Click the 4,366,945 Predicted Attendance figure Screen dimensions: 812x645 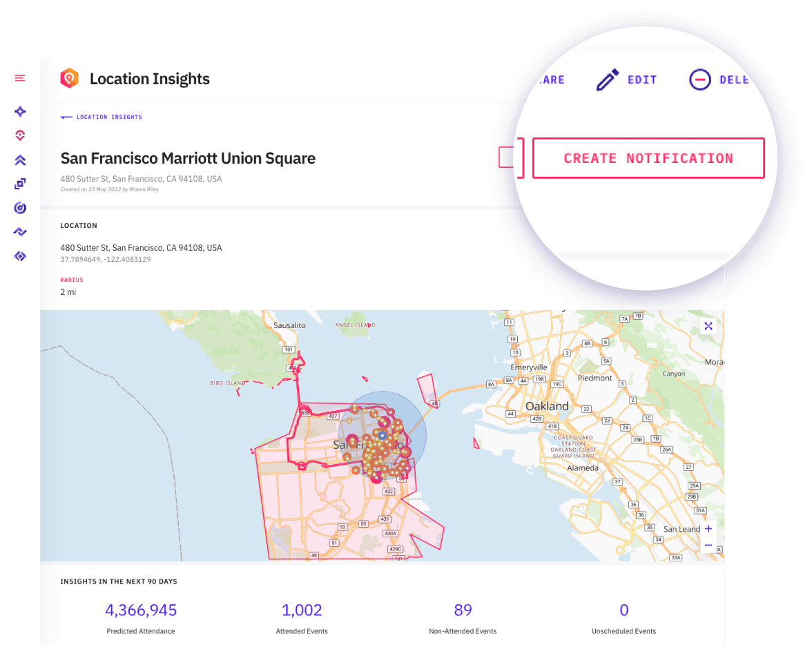(x=141, y=610)
